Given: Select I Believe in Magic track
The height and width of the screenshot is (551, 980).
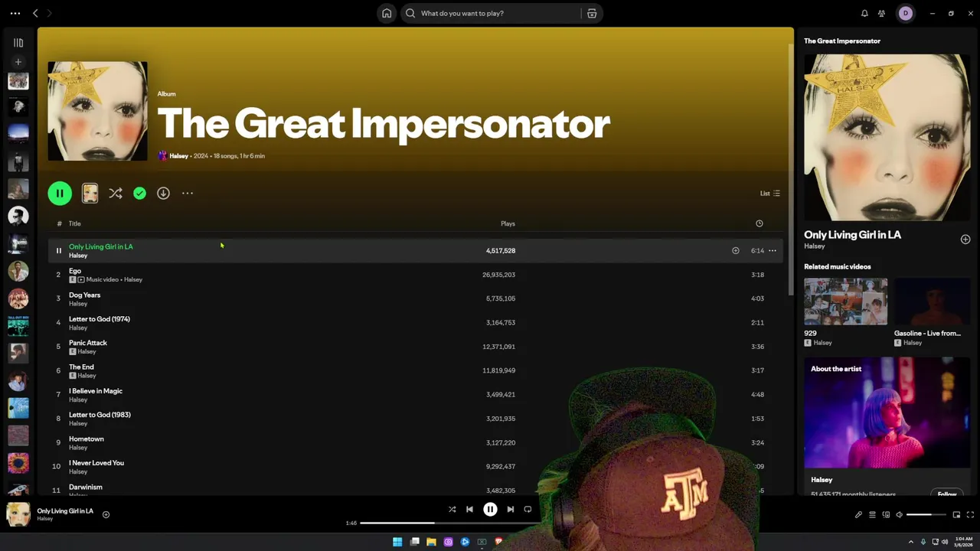Looking at the screenshot, I should (96, 391).
